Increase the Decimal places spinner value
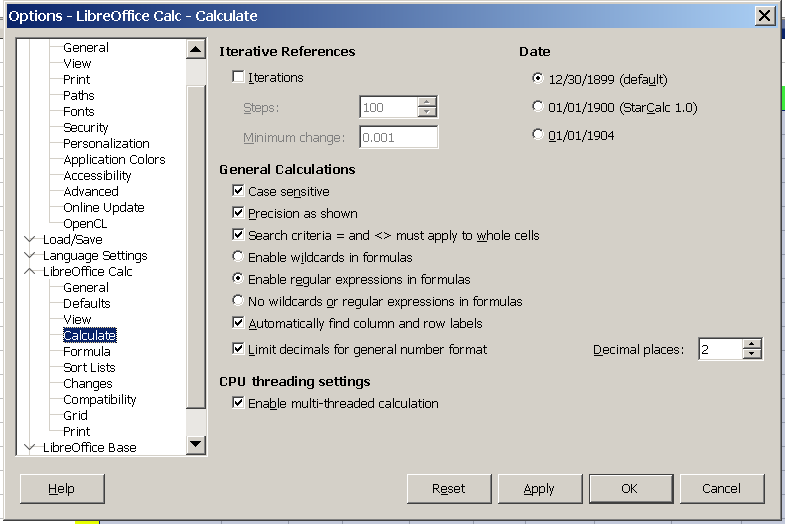This screenshot has height=524, width=785. tap(751, 344)
